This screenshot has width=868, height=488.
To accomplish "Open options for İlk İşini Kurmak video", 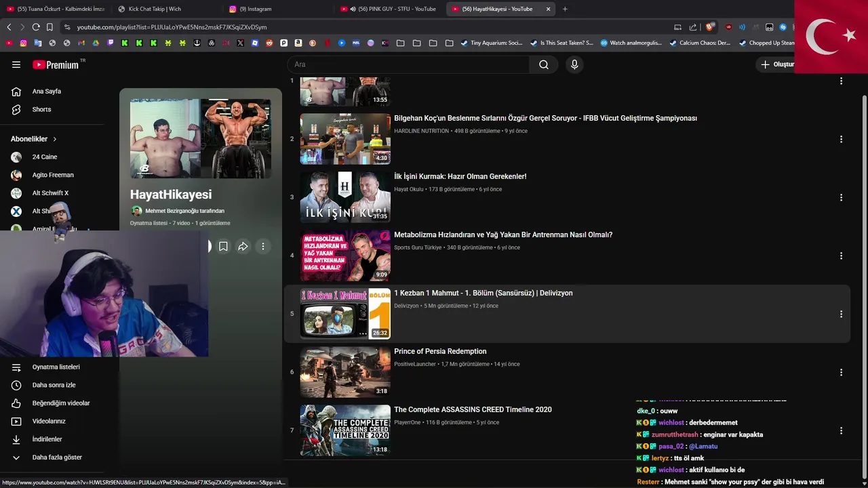I will click(x=841, y=197).
